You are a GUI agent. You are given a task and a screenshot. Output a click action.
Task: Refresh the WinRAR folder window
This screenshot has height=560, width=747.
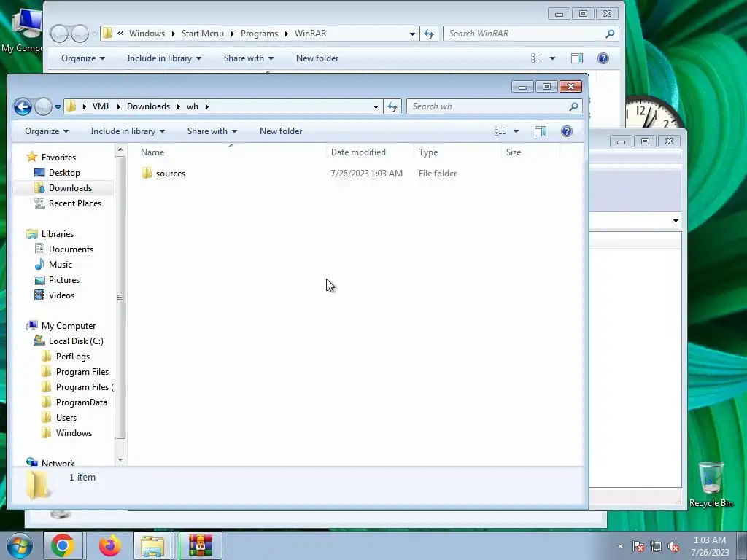pos(429,34)
